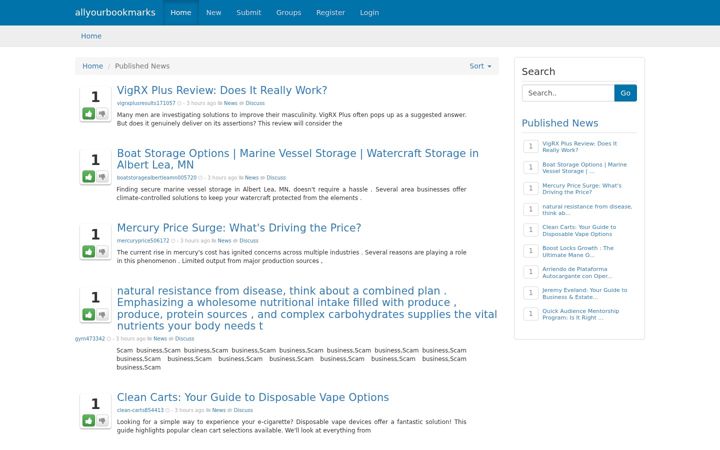720x450 pixels.
Task: Upvote the Clean Carts post
Action: point(89,420)
